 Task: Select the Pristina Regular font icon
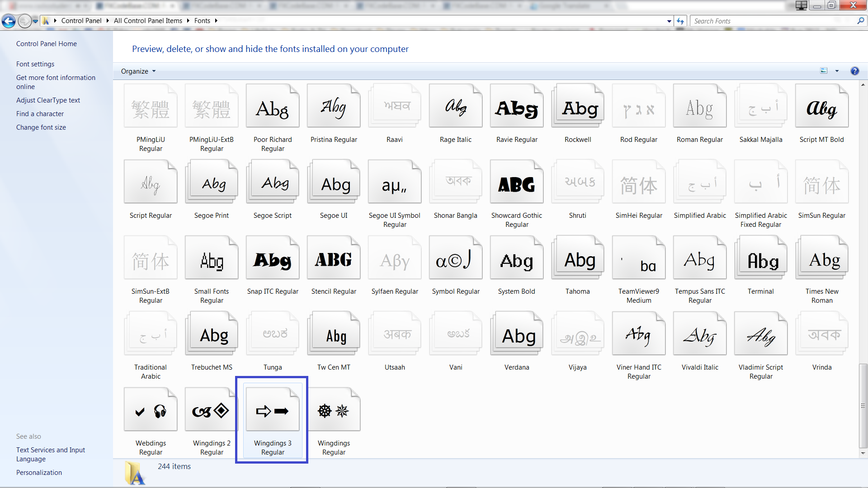click(x=334, y=105)
